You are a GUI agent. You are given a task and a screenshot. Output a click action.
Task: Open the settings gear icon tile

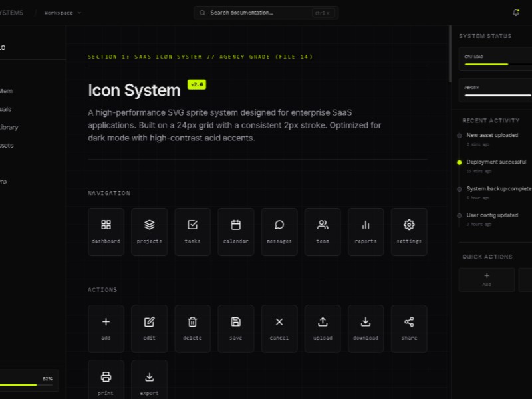(409, 231)
